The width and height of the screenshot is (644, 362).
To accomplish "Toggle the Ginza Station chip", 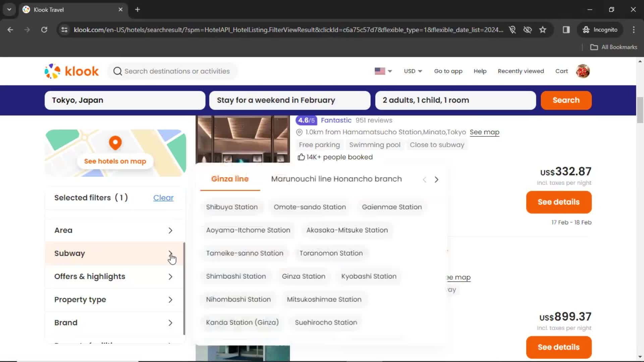I will [304, 277].
